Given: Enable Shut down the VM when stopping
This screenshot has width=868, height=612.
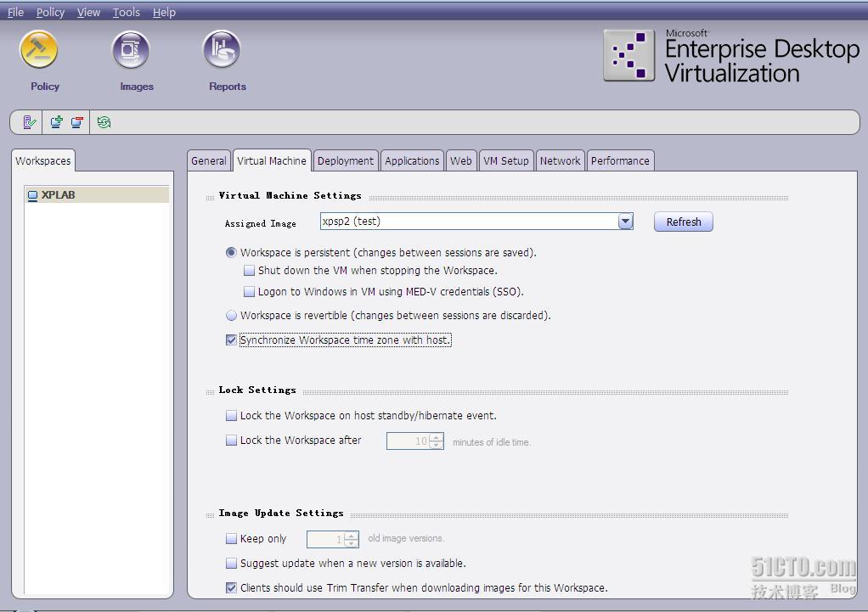Looking at the screenshot, I should click(x=249, y=271).
